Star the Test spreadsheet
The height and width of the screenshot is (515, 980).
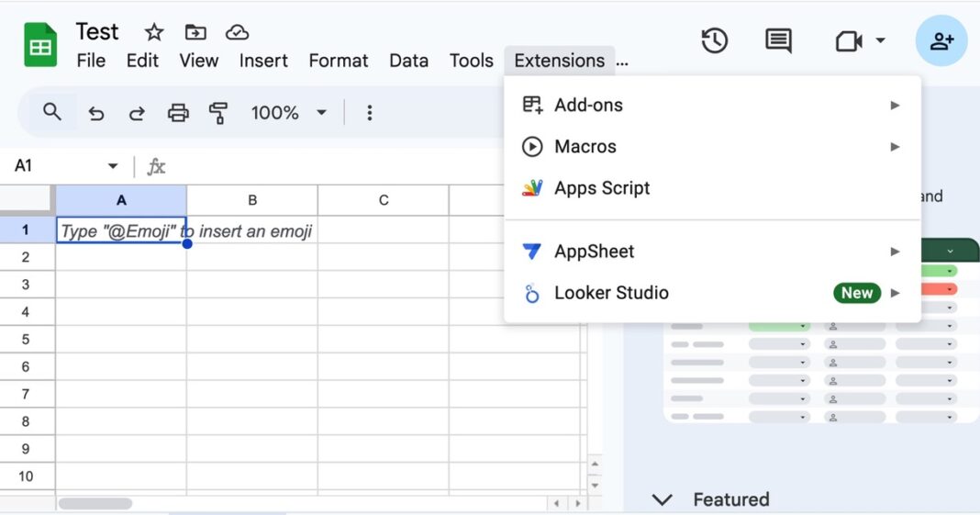(154, 32)
